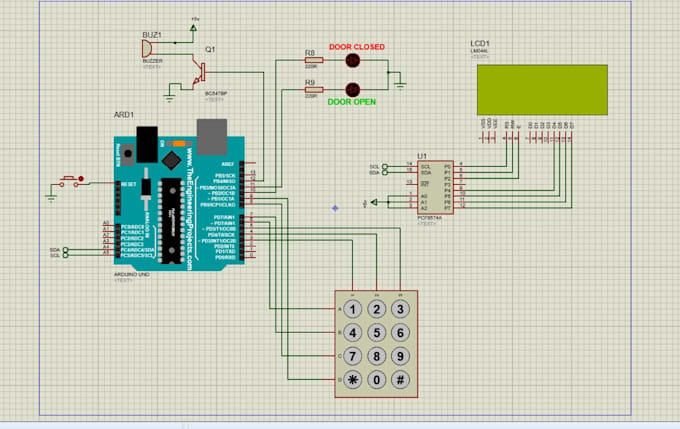Select the DOOR CLOSED red LED
The height and width of the screenshot is (429, 680).
(x=353, y=60)
